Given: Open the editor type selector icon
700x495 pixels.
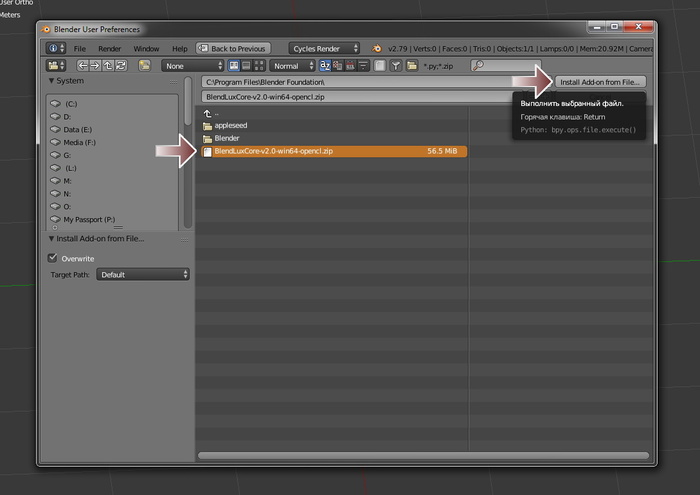Looking at the screenshot, I should 54,66.
